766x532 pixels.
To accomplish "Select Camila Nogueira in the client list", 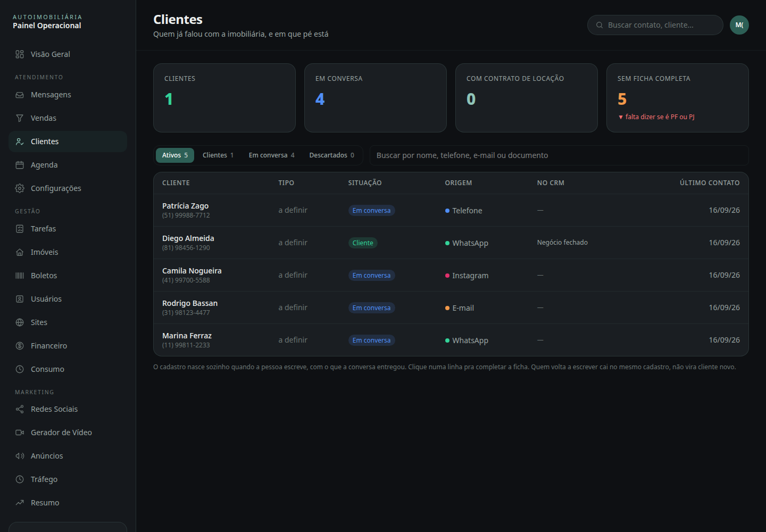I will (451, 275).
